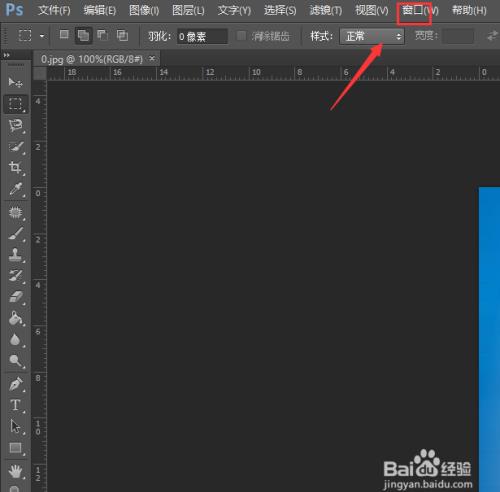Open the 样式 (Style) dropdown

point(372,36)
